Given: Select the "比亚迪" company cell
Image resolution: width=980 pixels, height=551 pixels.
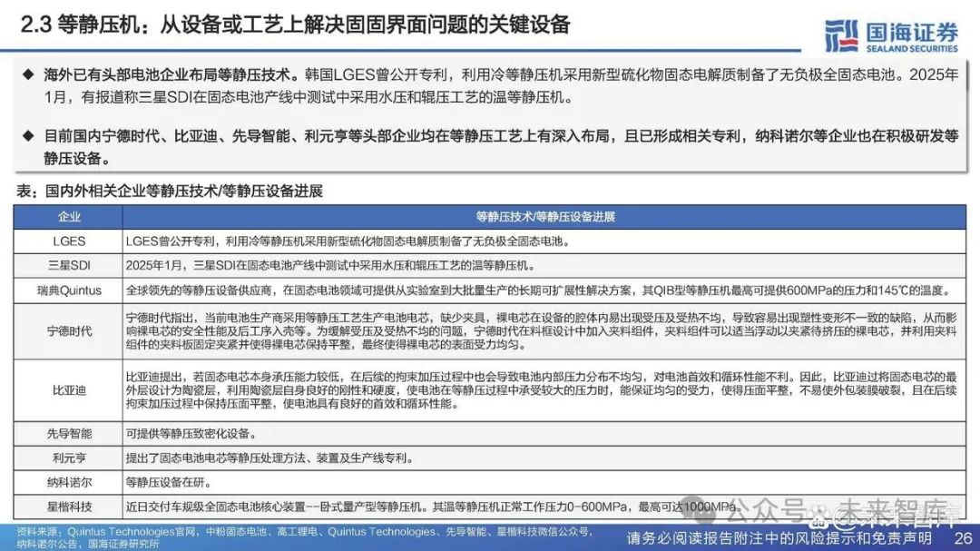Looking at the screenshot, I should (x=68, y=390).
